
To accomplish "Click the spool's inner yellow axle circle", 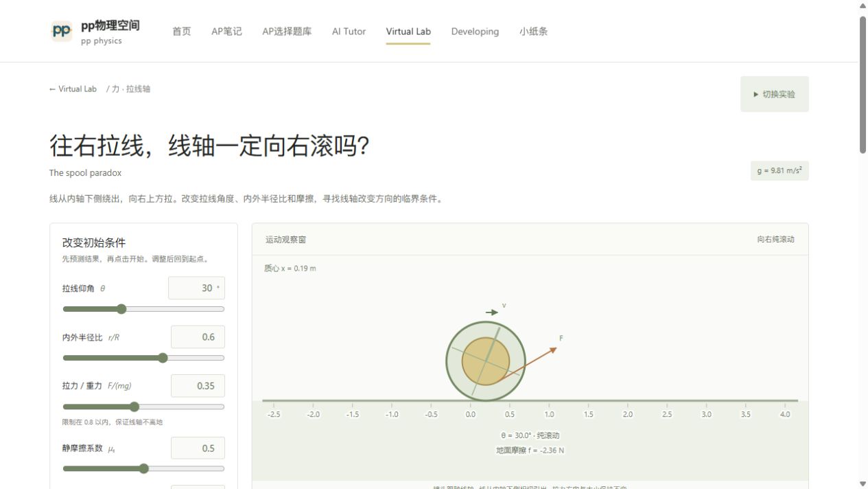I will 486,361.
